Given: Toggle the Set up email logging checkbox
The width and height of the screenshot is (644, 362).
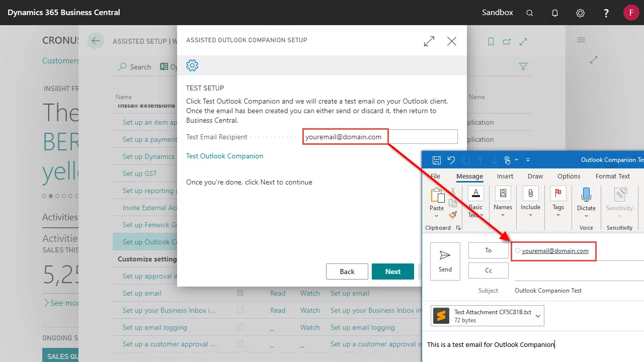Looking at the screenshot, I should pyautogui.click(x=240, y=327).
